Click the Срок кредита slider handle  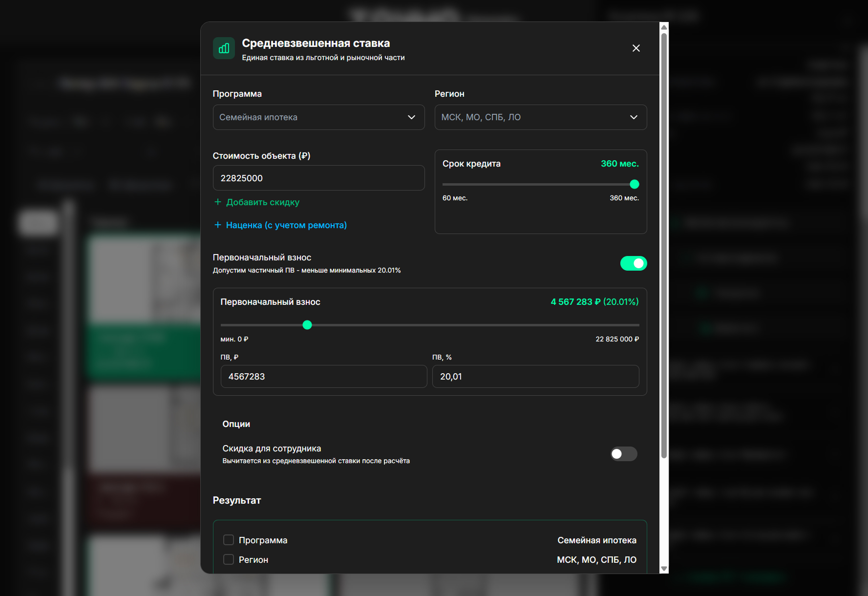coord(634,184)
